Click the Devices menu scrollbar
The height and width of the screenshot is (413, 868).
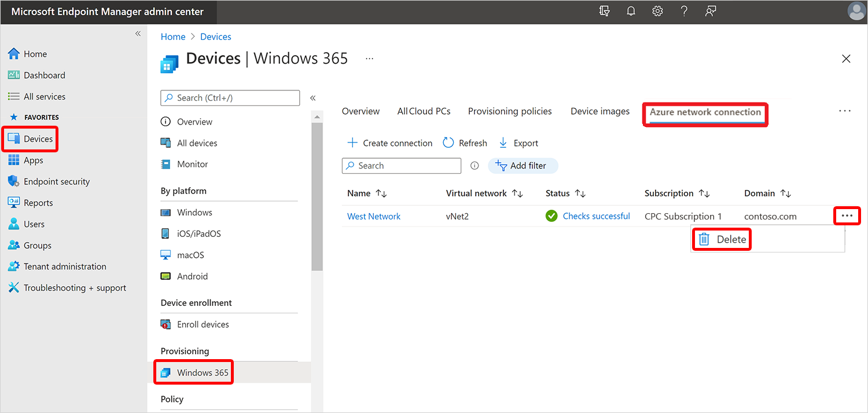tap(317, 197)
